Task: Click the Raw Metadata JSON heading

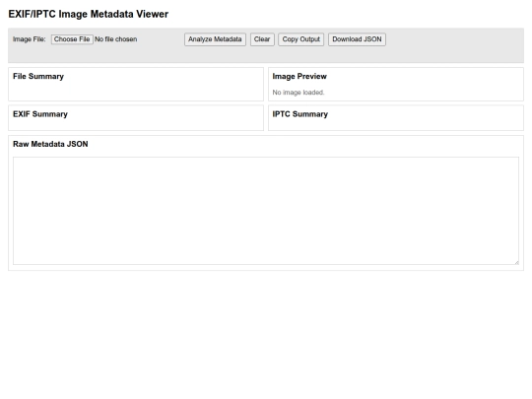Action: click(x=50, y=144)
